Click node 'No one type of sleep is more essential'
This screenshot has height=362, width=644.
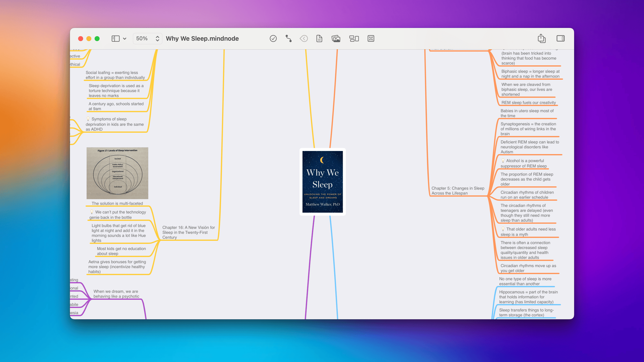click(x=525, y=281)
